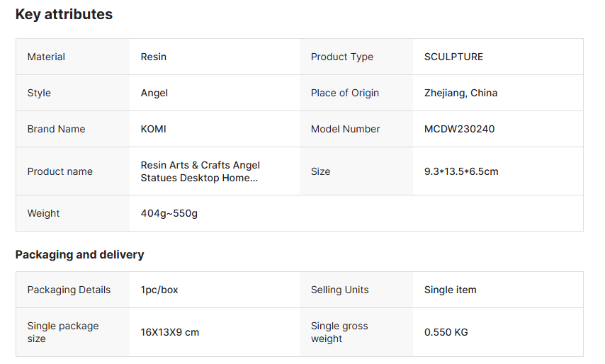Click the 404g~550g weight value
Image resolution: width=605 pixels, height=364 pixels.
(x=169, y=213)
